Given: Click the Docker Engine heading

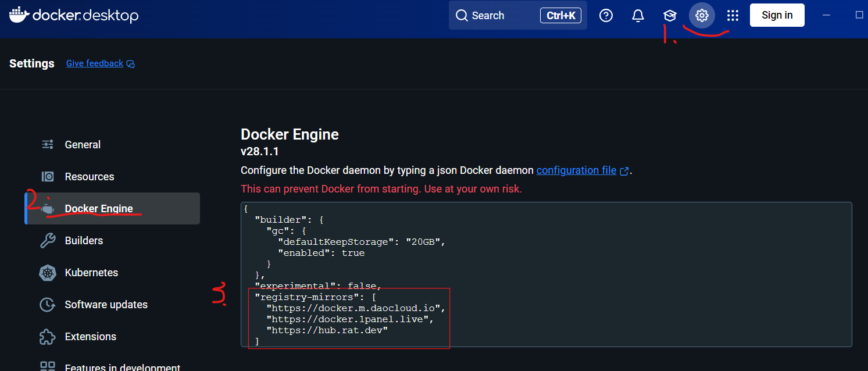Looking at the screenshot, I should pos(290,134).
